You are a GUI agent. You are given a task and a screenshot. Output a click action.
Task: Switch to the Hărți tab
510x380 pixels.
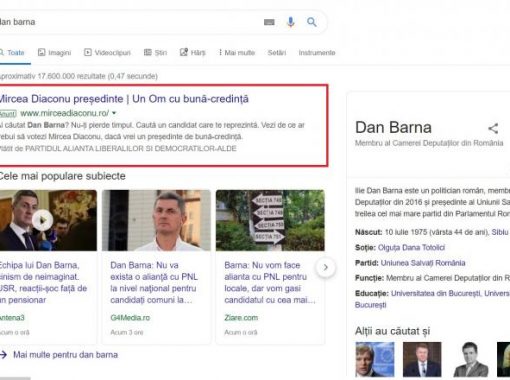pyautogui.click(x=193, y=53)
